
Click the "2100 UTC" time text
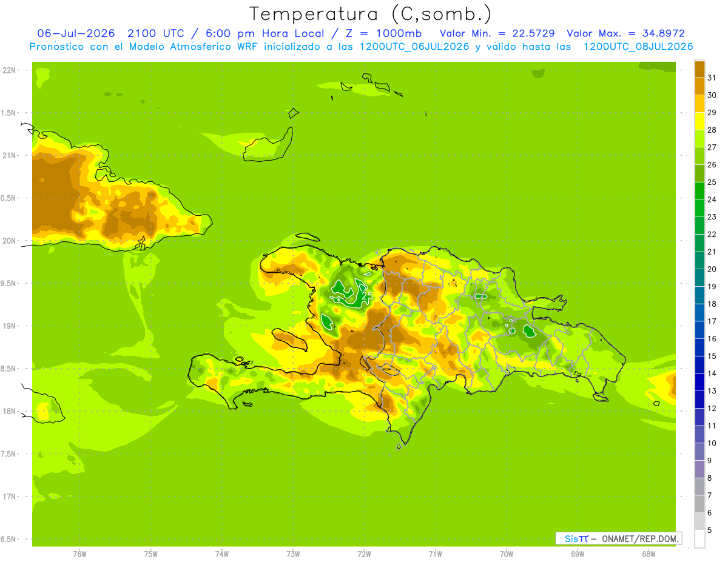click(157, 33)
